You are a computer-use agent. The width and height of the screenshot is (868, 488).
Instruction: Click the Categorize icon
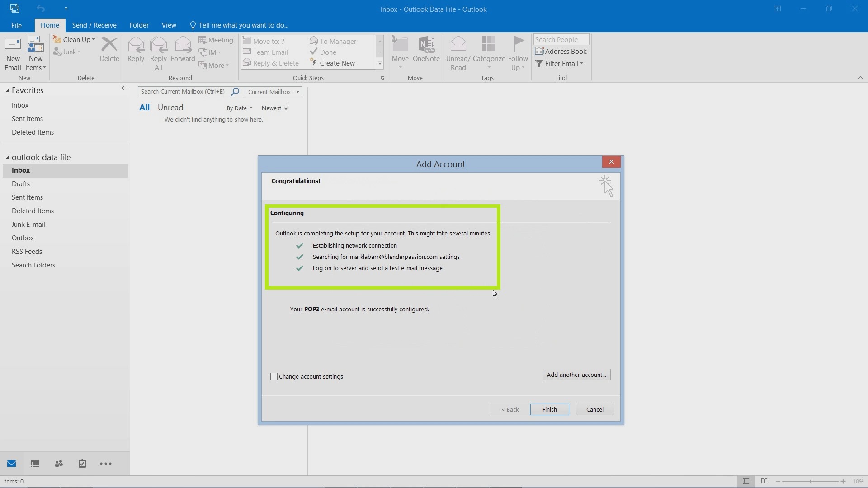(489, 45)
